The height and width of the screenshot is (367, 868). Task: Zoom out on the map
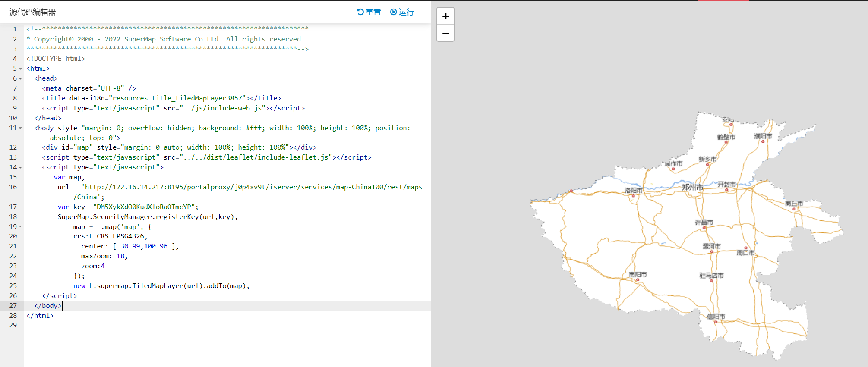click(x=445, y=33)
